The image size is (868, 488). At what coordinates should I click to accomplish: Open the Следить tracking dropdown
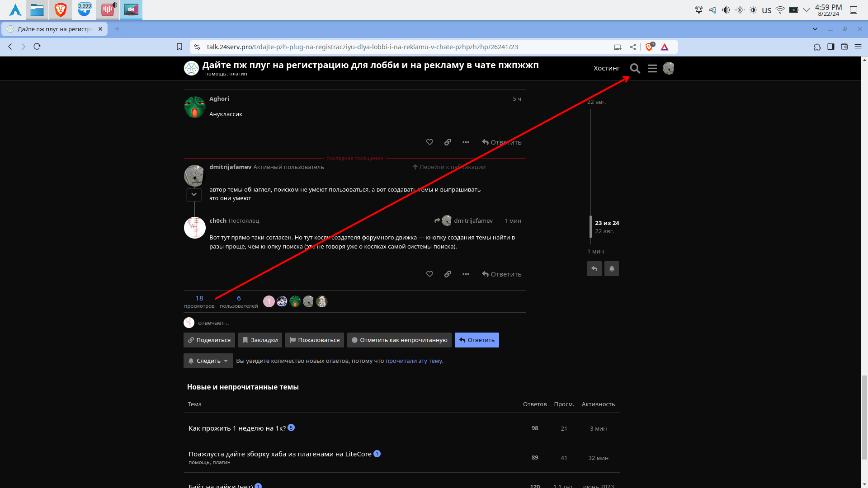(208, 361)
